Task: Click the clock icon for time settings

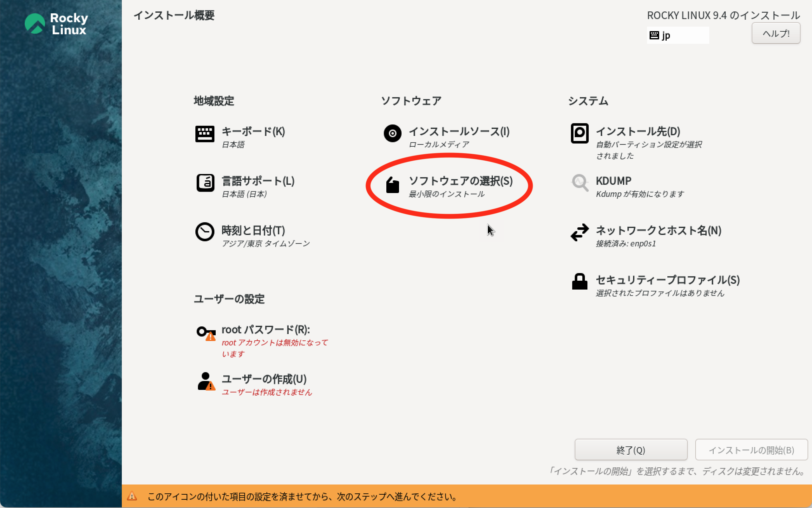Action: point(205,232)
